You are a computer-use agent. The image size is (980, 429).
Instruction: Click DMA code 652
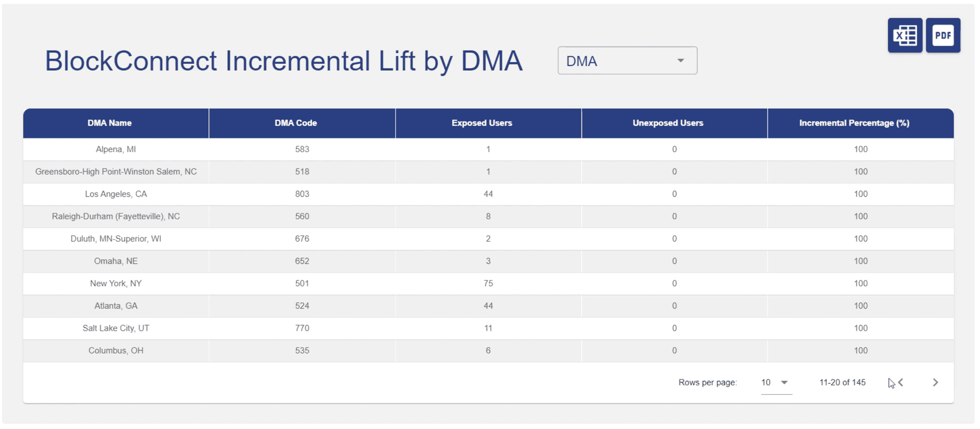coord(302,261)
